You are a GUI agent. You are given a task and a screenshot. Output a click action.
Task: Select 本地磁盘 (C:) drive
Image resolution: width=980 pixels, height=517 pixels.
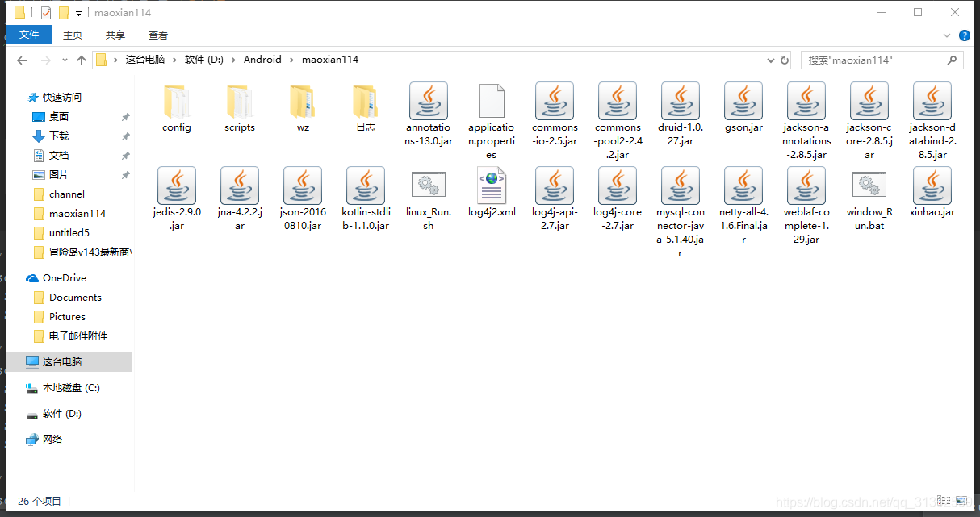tap(69, 387)
